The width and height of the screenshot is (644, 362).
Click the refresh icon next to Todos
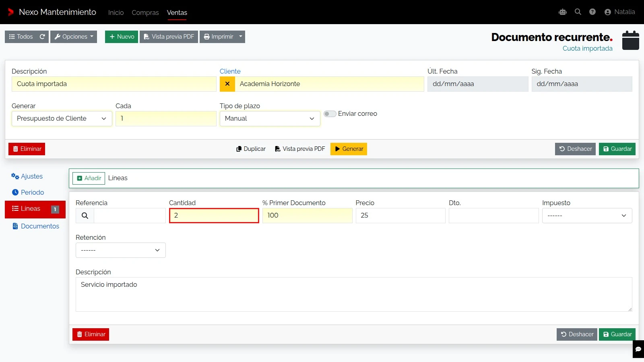42,37
